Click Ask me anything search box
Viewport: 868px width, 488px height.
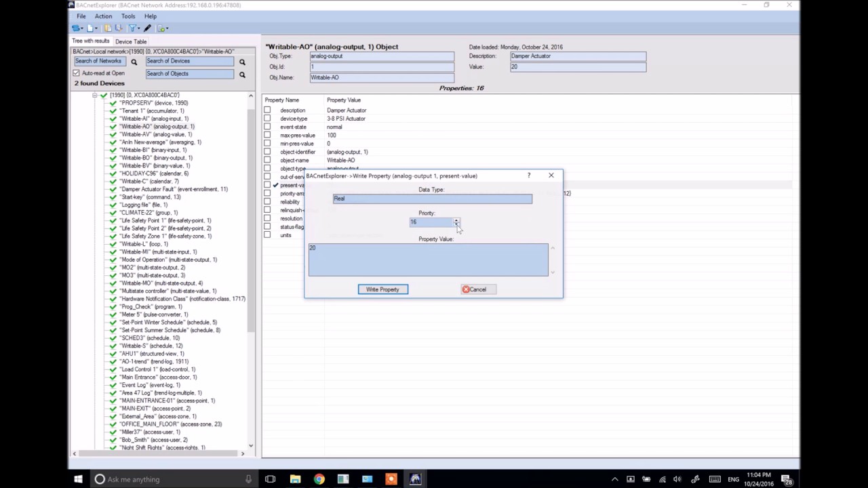click(x=173, y=479)
